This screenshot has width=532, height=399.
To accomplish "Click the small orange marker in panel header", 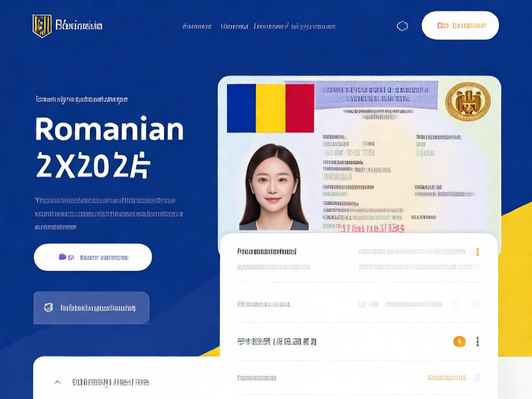I will click(x=478, y=252).
